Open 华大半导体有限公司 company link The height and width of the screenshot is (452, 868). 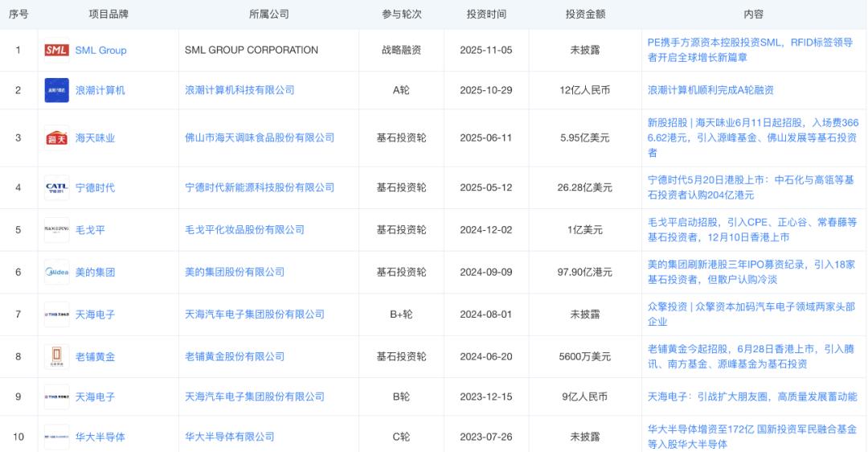(x=229, y=437)
